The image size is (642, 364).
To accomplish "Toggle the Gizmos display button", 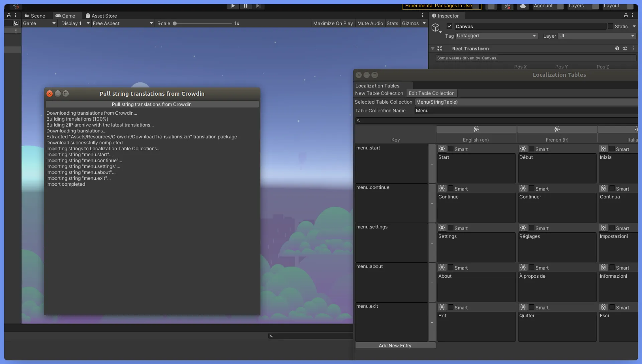I will (x=409, y=23).
